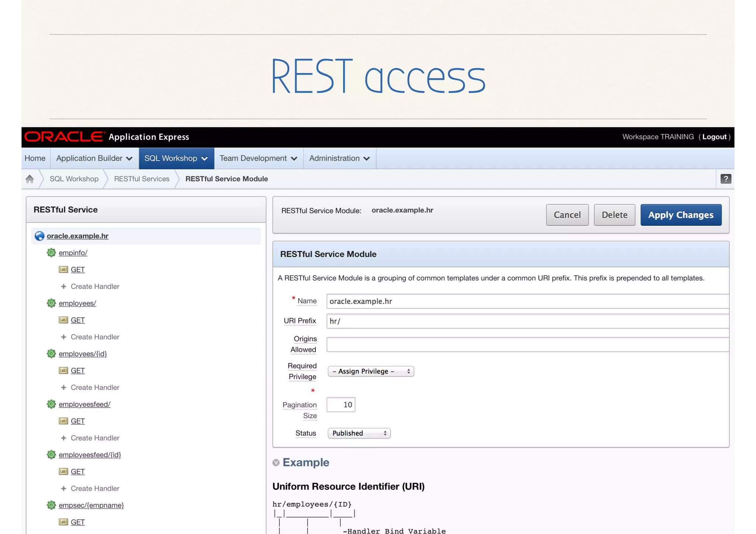Viewport: 756px width, 534px height.
Task: Click the Cancel button
Action: point(567,215)
